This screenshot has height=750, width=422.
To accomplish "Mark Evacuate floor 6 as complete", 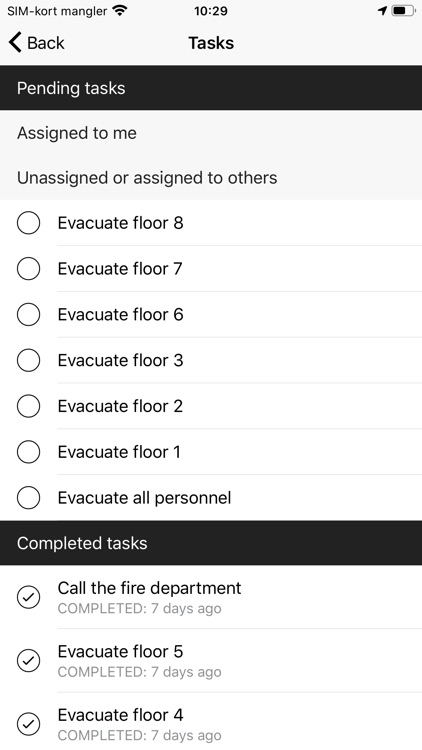I will coord(28,314).
